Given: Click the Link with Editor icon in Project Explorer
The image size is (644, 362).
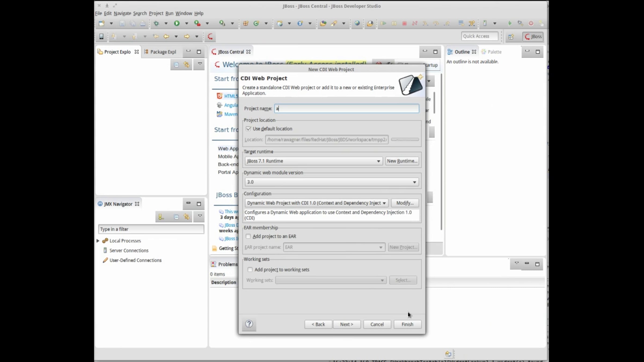Looking at the screenshot, I should (x=186, y=65).
